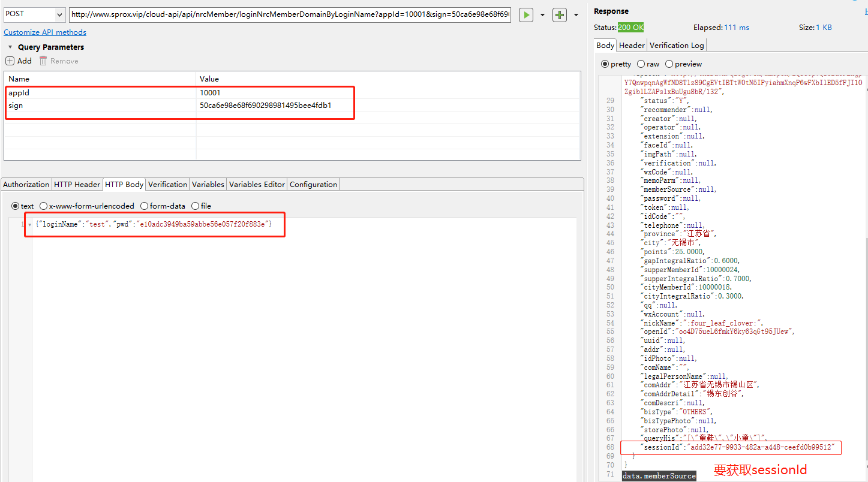868x482 pixels.
Task: Click the green plus add-request icon
Action: click(560, 15)
